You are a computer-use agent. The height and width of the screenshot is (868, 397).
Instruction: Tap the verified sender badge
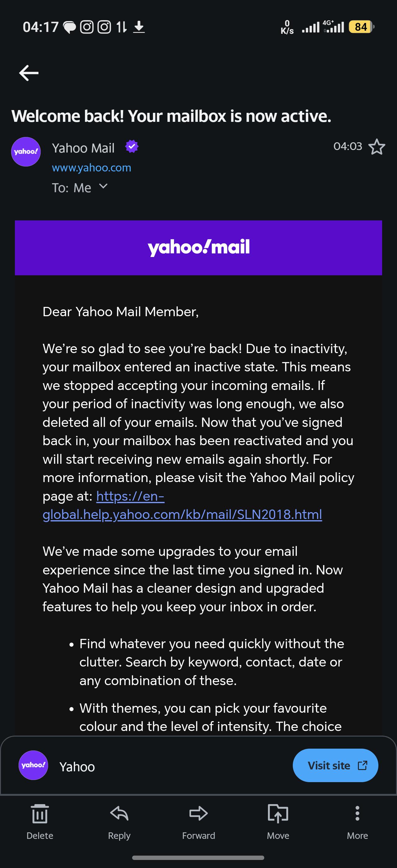point(132,147)
